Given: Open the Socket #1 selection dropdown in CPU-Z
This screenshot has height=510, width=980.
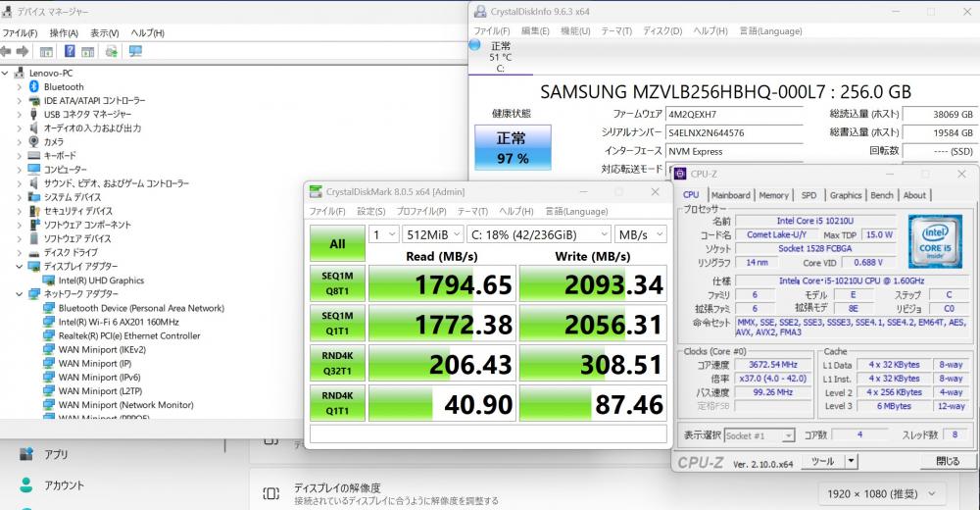Looking at the screenshot, I should [x=759, y=435].
